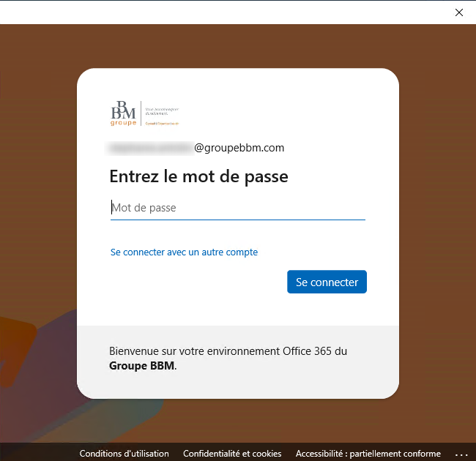The width and height of the screenshot is (476, 461).
Task: Click the bold Groupe BBM text
Action: [142, 366]
